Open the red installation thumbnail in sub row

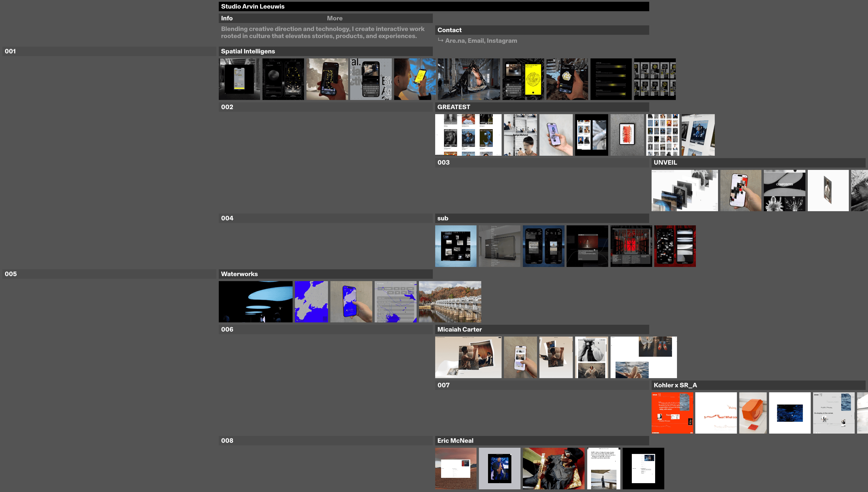[x=631, y=246]
